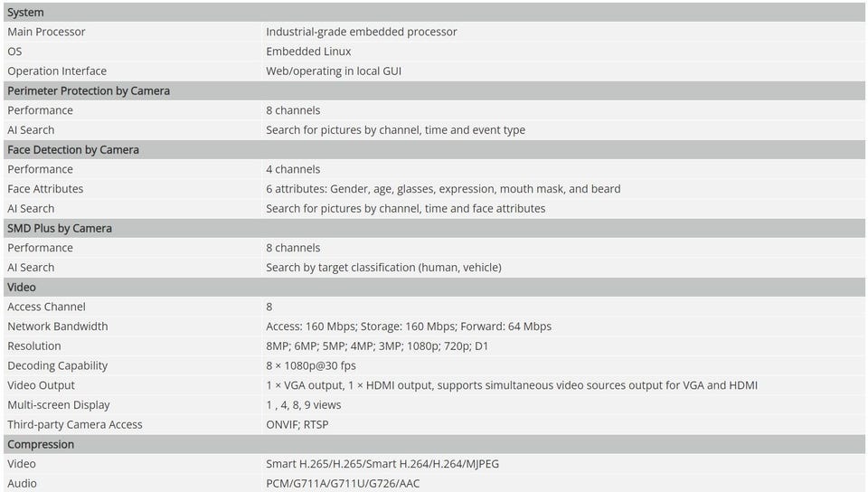
Task: Click Face Detection by Camera header
Action: click(434, 150)
